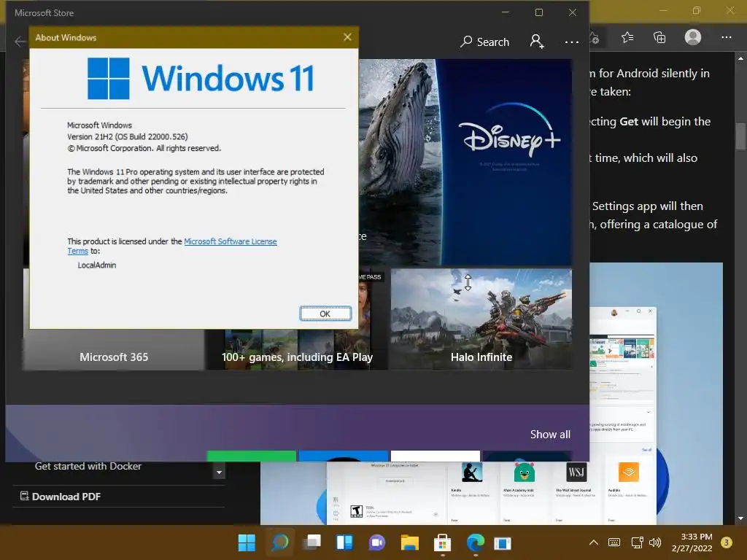
Task: Go back using the Store back arrow
Action: (x=20, y=42)
